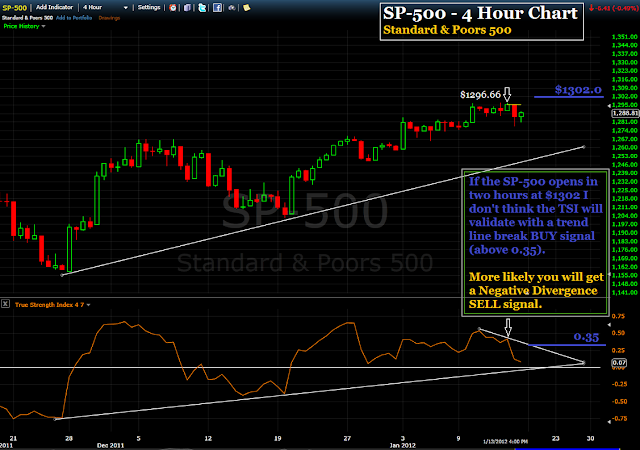Click the SP-500 symbol label
Screen dimensions: 640x450
14,8
